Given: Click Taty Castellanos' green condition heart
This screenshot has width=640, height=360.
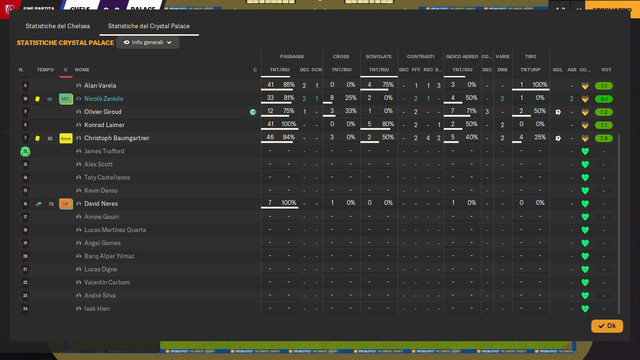Looking at the screenshot, I should 585,178.
